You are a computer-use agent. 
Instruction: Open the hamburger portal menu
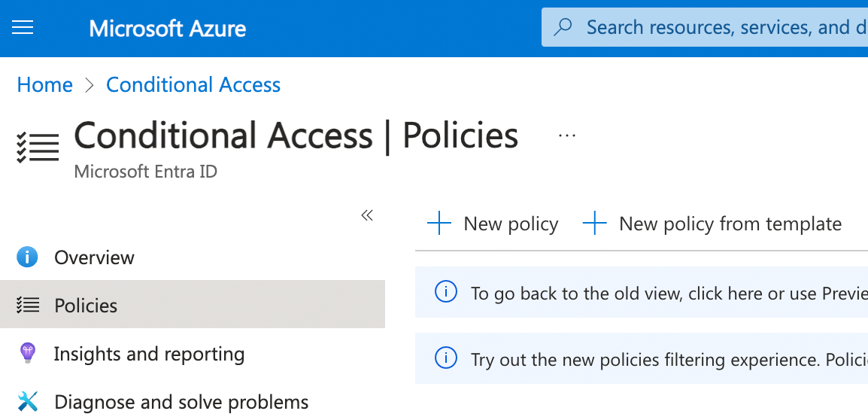23,27
